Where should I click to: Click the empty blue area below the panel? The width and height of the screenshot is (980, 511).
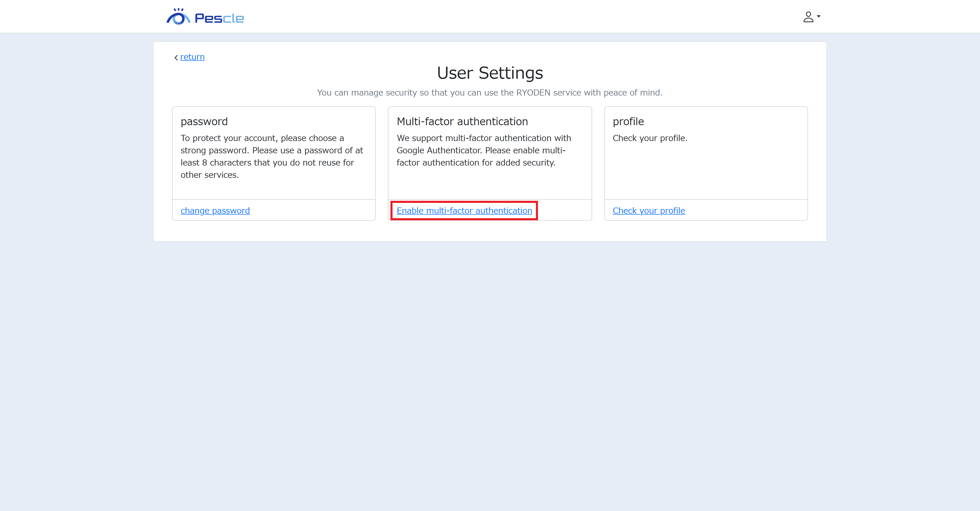[490, 362]
